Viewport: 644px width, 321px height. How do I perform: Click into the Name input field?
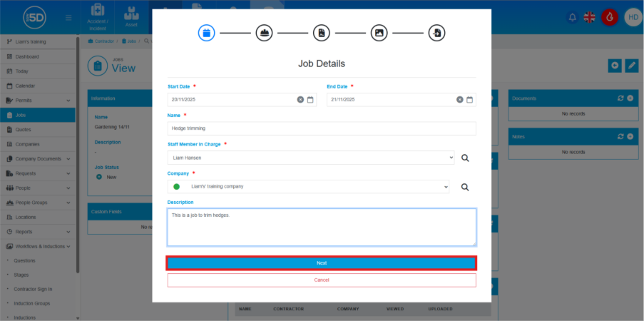(x=322, y=128)
